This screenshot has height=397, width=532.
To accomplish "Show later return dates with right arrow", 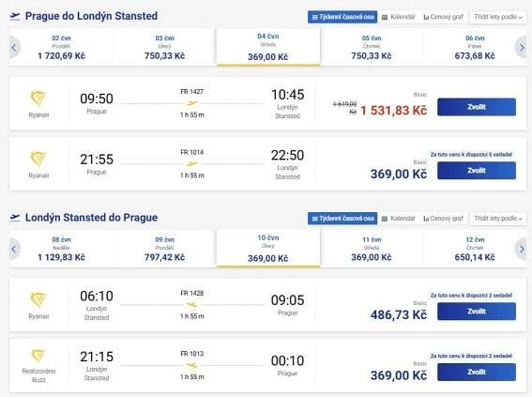I will tap(522, 250).
